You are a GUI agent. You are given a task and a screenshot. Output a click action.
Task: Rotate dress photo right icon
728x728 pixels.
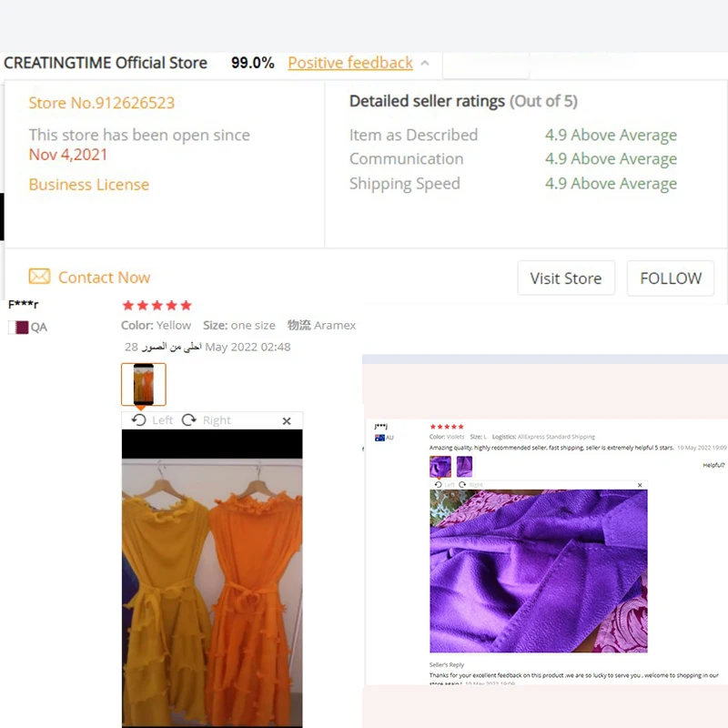189,420
